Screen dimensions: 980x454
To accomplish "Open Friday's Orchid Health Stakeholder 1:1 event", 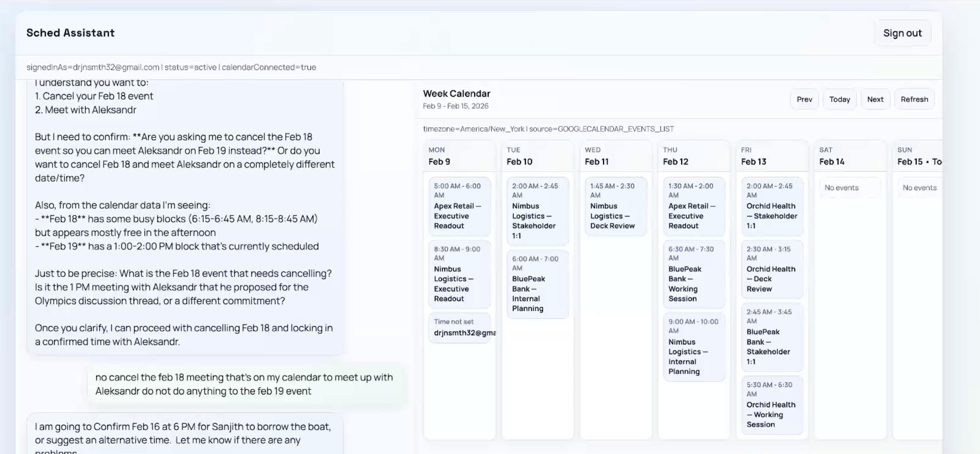I will tap(772, 206).
